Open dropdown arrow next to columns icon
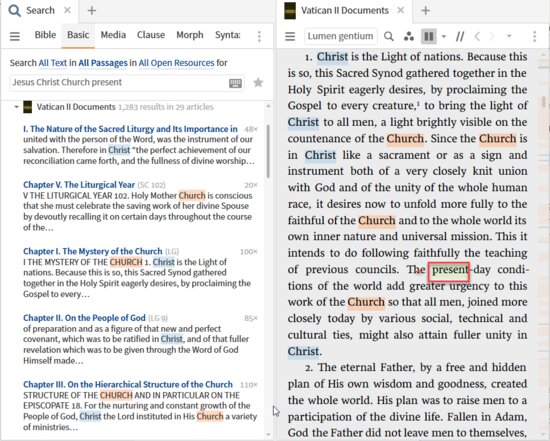Screen dimensions: 550x441 point(444,36)
